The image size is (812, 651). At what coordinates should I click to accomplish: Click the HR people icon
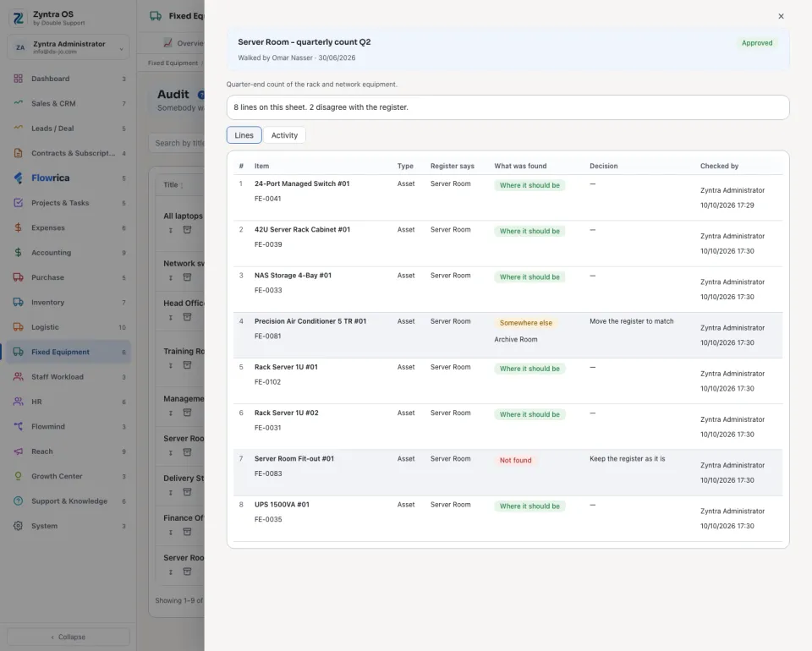[x=18, y=402]
